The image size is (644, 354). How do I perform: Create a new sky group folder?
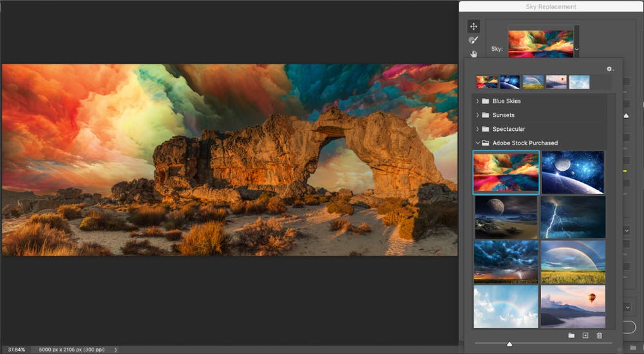[x=571, y=335]
